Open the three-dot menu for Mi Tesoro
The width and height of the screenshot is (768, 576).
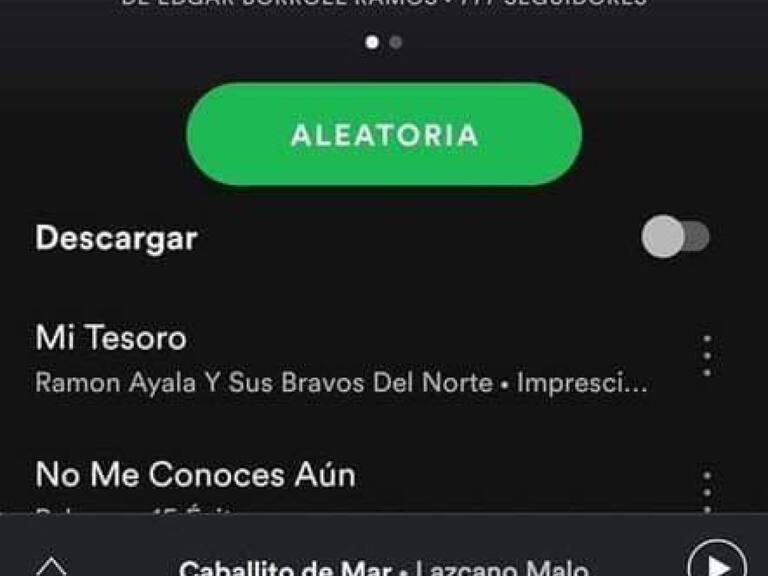click(707, 356)
